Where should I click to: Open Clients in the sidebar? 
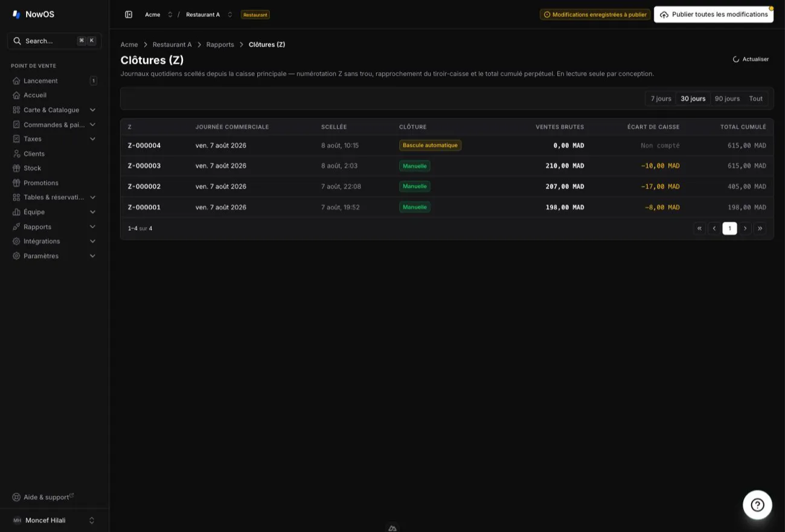point(54,154)
